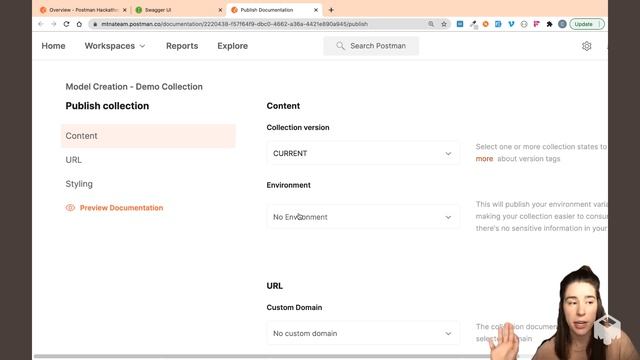Screen dimensions: 640x360
Task: Select the Content section in sidebar
Action: coord(148,136)
